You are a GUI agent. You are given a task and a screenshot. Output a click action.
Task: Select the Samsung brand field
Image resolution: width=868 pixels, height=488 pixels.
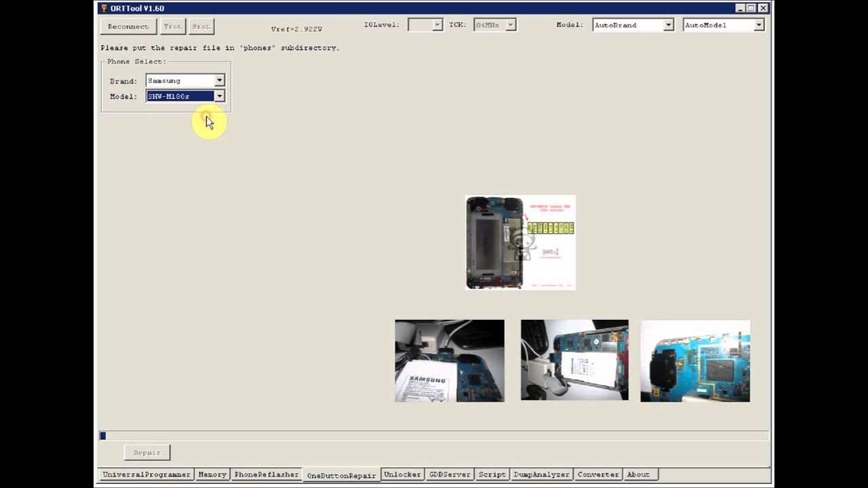(180, 81)
